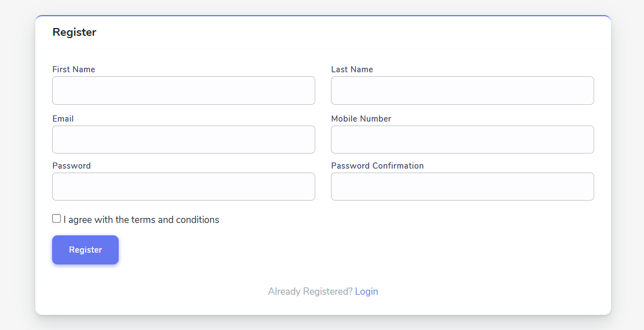644x330 pixels.
Task: Click the "Email" label text
Action: coord(63,119)
